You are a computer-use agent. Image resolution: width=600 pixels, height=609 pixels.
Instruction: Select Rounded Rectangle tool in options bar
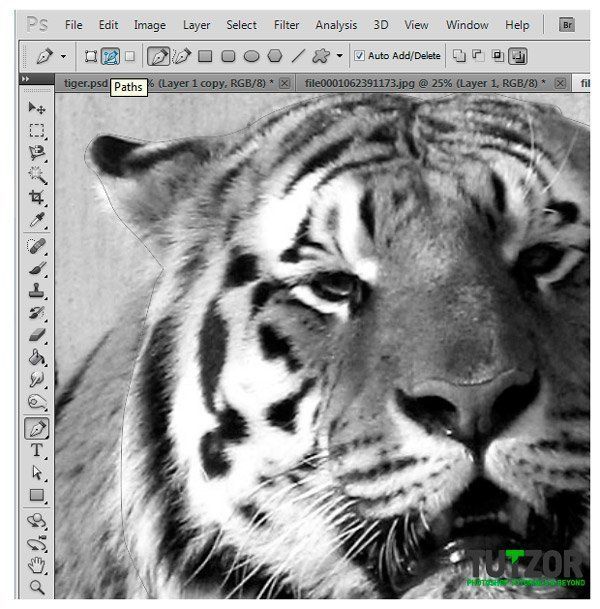point(228,56)
